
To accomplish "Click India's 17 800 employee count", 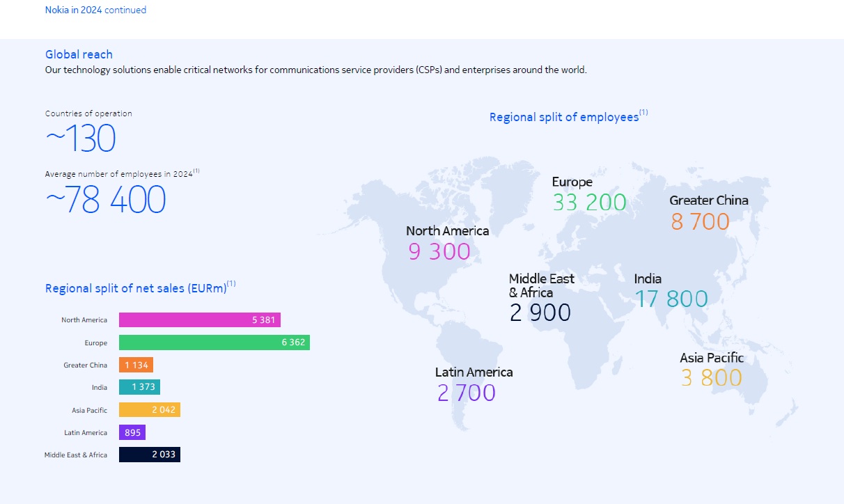I will [x=671, y=299].
